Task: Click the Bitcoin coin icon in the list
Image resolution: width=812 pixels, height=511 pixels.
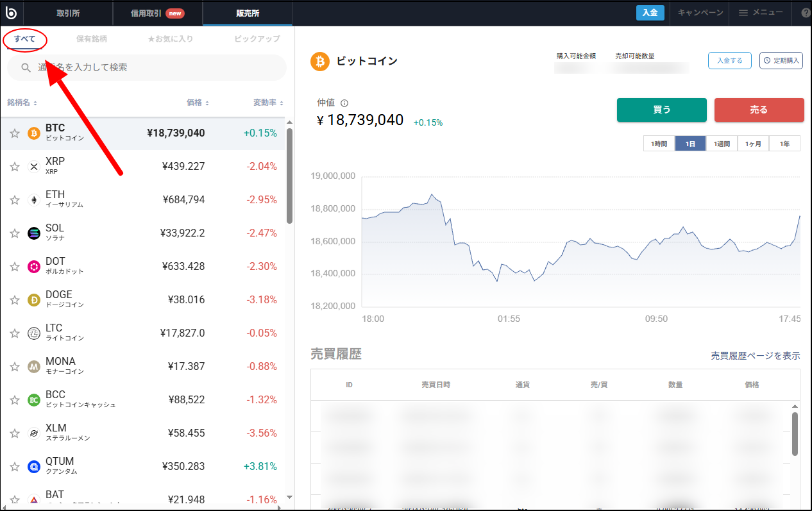Action: 33,133
